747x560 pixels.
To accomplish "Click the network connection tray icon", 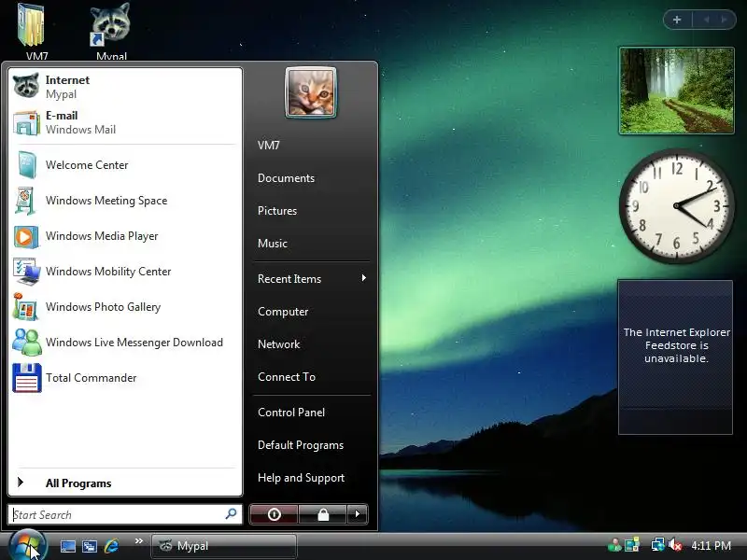I will [x=657, y=545].
